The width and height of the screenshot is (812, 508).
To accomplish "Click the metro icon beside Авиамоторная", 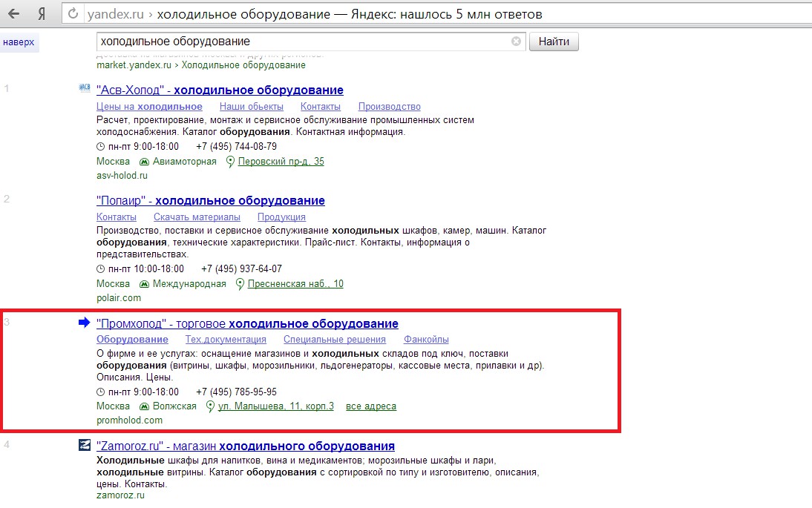I will click(x=145, y=162).
